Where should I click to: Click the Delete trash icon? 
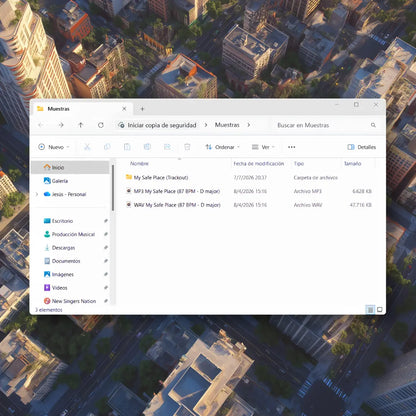[x=187, y=147]
